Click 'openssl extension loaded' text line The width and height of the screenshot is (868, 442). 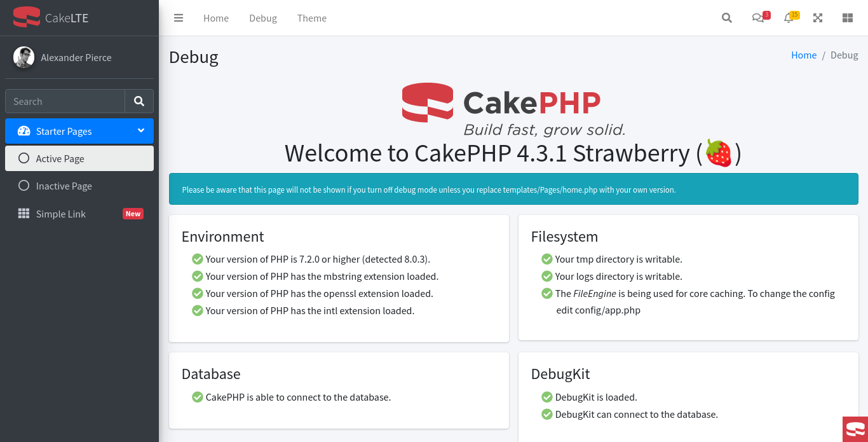coord(320,293)
